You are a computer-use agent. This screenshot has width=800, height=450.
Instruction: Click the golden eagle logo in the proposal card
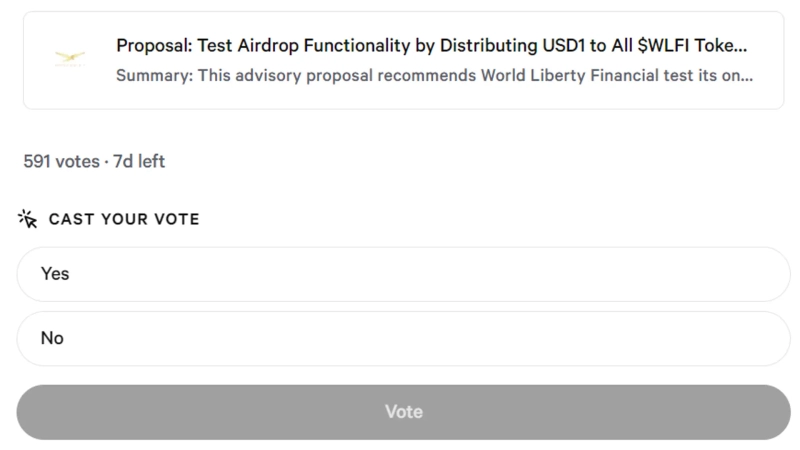(70, 59)
